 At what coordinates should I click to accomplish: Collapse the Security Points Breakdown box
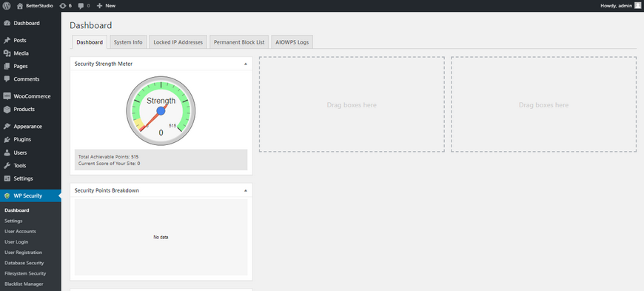click(x=246, y=191)
